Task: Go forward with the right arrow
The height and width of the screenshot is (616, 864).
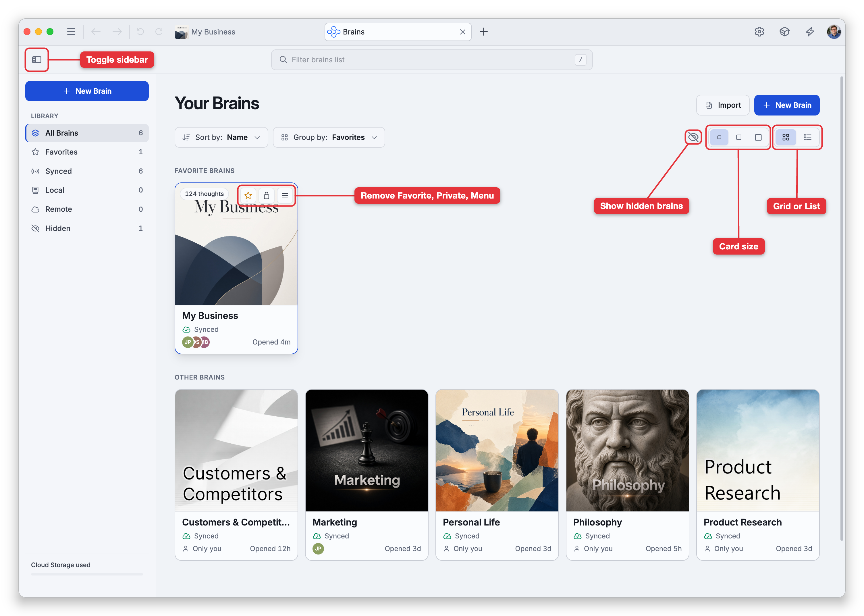Action: coord(117,32)
